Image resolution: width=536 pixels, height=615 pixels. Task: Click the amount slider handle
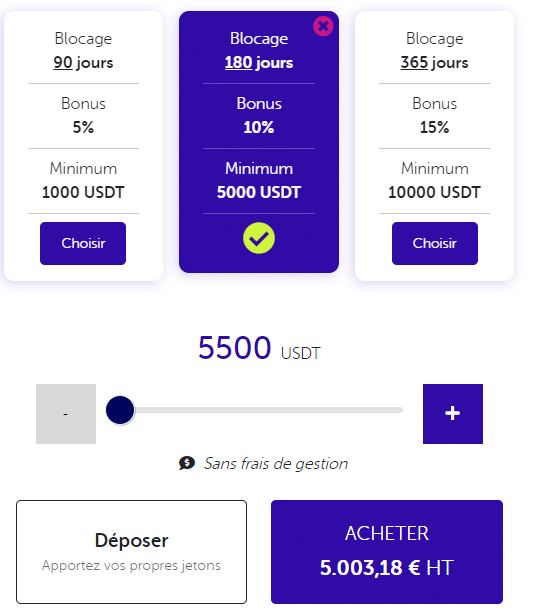(120, 410)
